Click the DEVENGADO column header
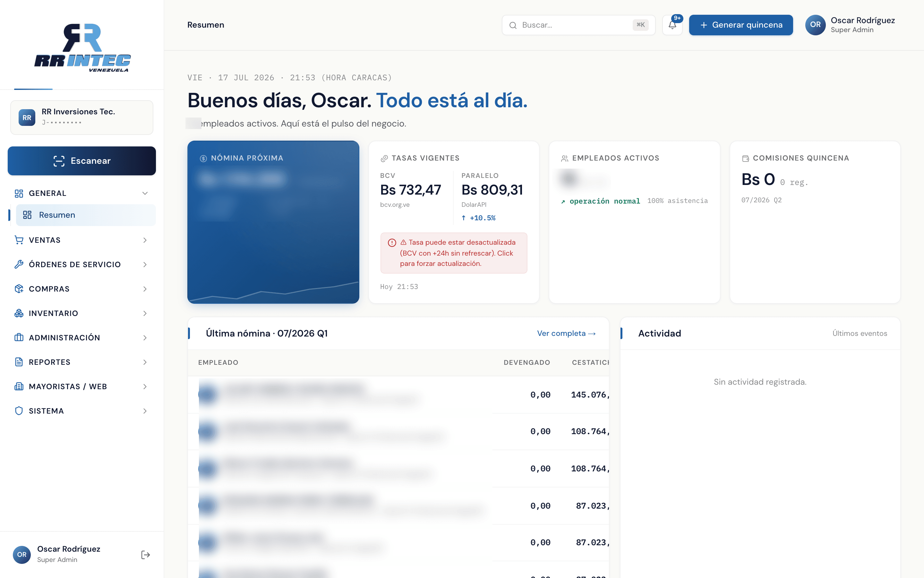The height and width of the screenshot is (578, 924). click(x=526, y=363)
